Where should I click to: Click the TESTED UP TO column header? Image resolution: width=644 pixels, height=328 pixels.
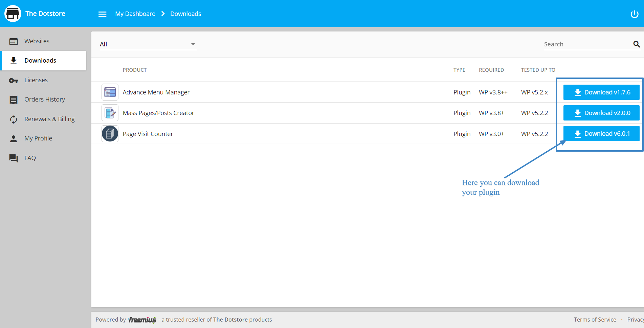point(538,70)
